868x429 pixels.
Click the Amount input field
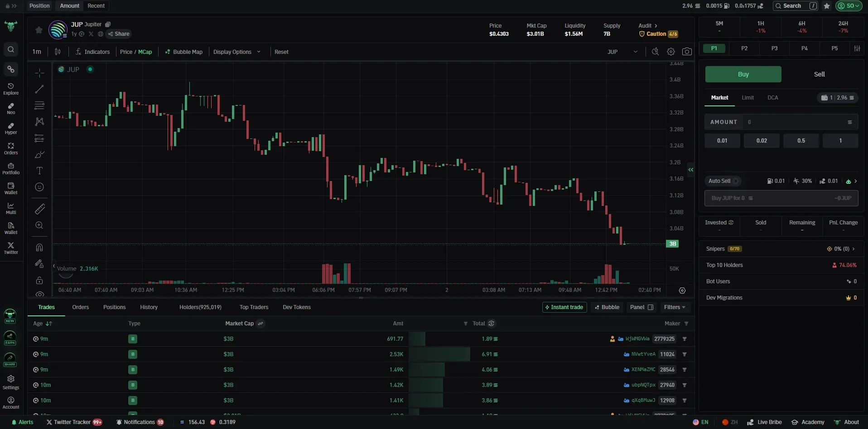coord(796,122)
